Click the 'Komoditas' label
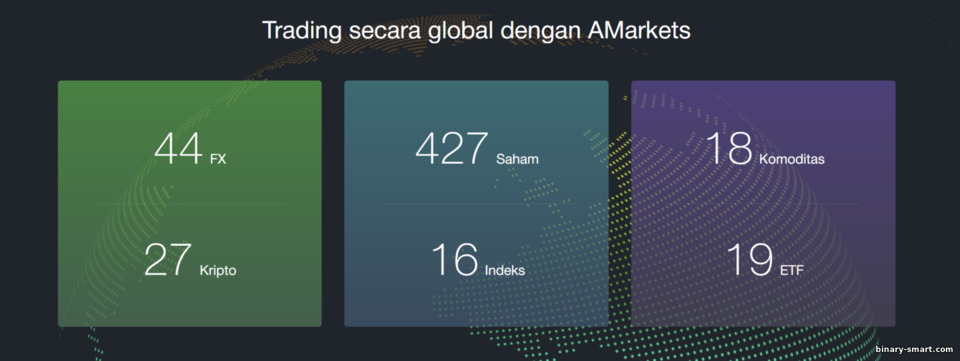 click(x=792, y=160)
